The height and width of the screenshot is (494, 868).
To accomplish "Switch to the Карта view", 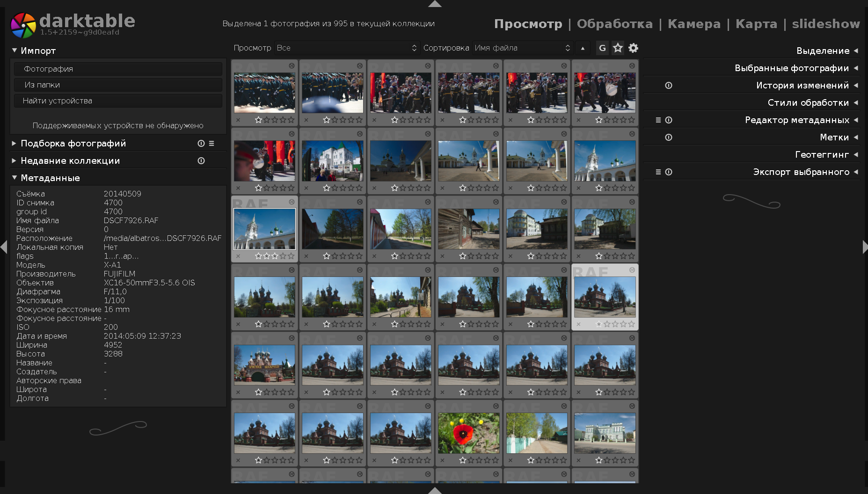I will [756, 24].
